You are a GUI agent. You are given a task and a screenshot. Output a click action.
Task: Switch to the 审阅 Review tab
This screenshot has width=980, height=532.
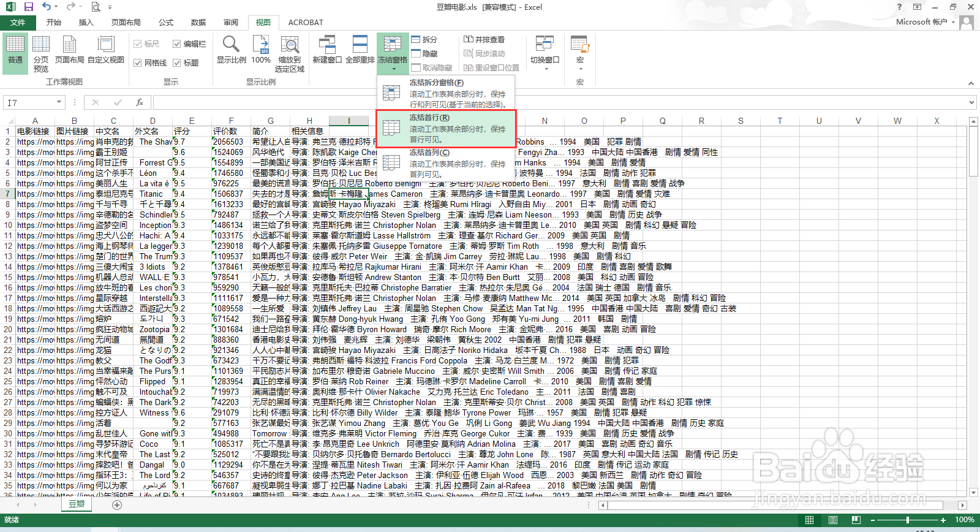[x=231, y=23]
